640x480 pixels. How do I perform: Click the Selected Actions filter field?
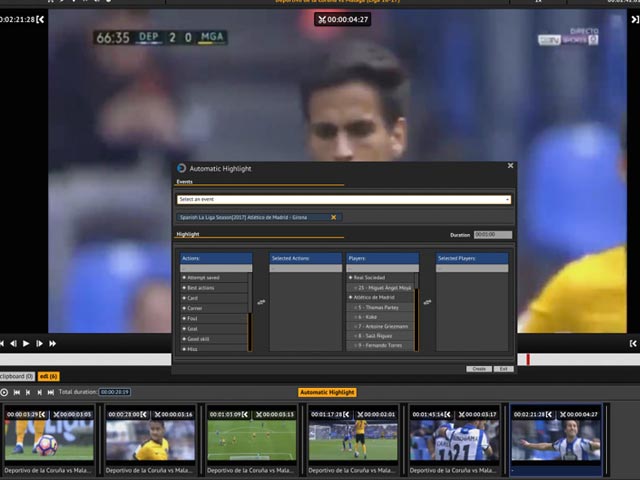pos(306,268)
